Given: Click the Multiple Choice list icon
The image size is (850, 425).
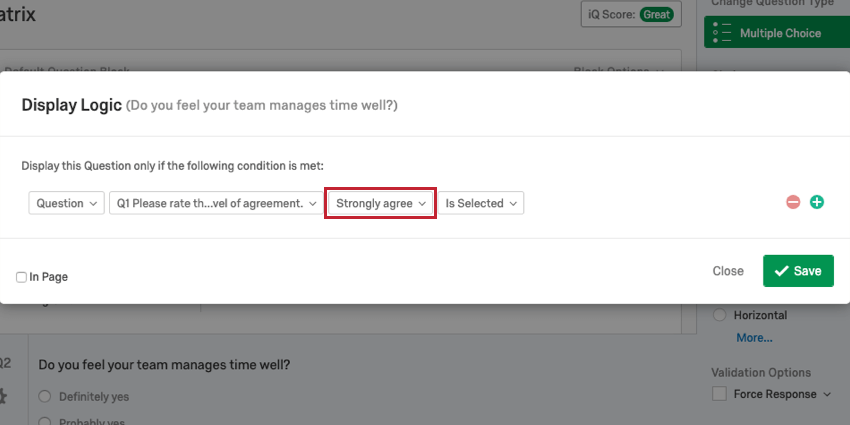Looking at the screenshot, I should pos(722,33).
